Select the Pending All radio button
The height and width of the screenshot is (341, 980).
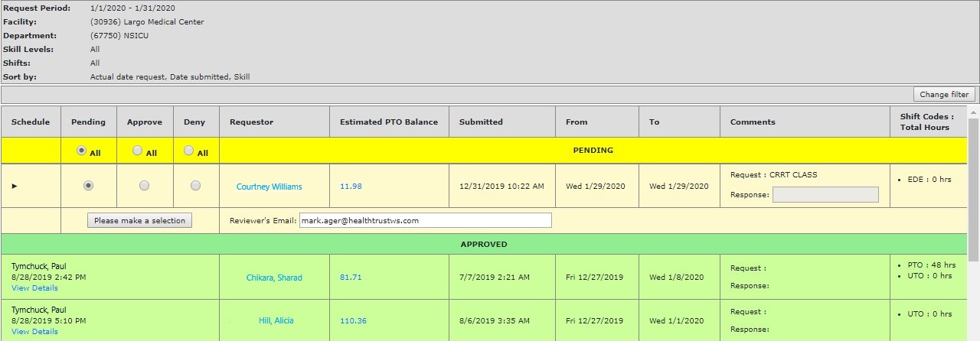pyautogui.click(x=81, y=151)
